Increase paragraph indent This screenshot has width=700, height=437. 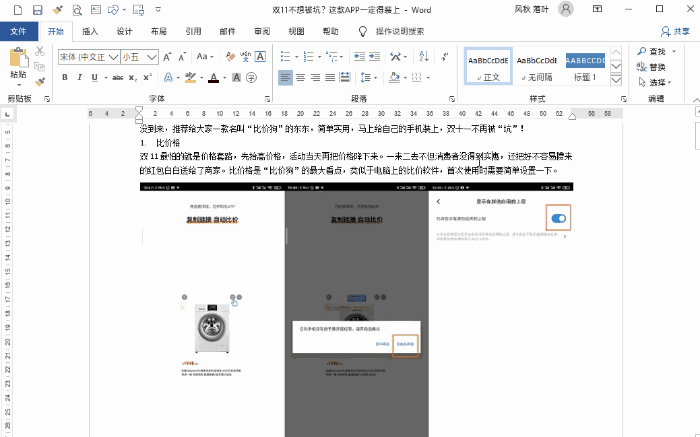click(x=375, y=56)
